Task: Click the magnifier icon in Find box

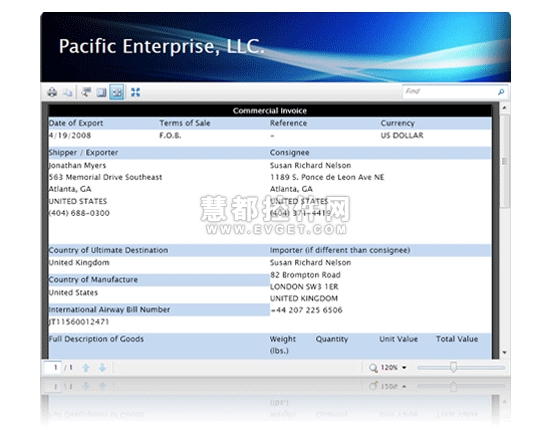Action: point(501,92)
